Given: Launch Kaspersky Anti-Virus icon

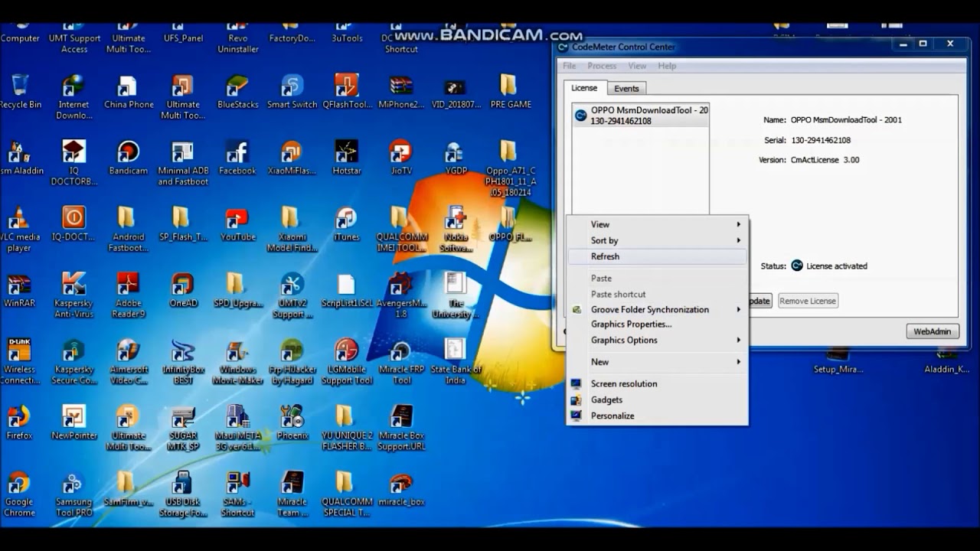Looking at the screenshot, I should coord(73,295).
